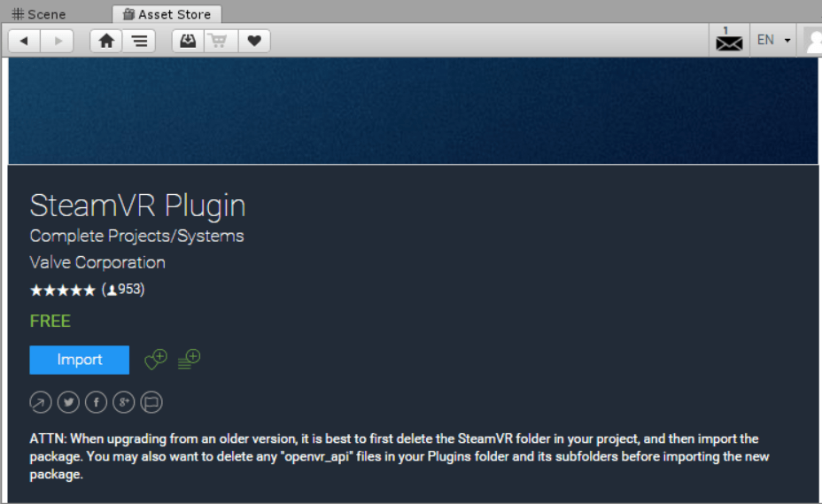This screenshot has height=504, width=822.
Task: View the 953 user ratings
Action: [123, 290]
